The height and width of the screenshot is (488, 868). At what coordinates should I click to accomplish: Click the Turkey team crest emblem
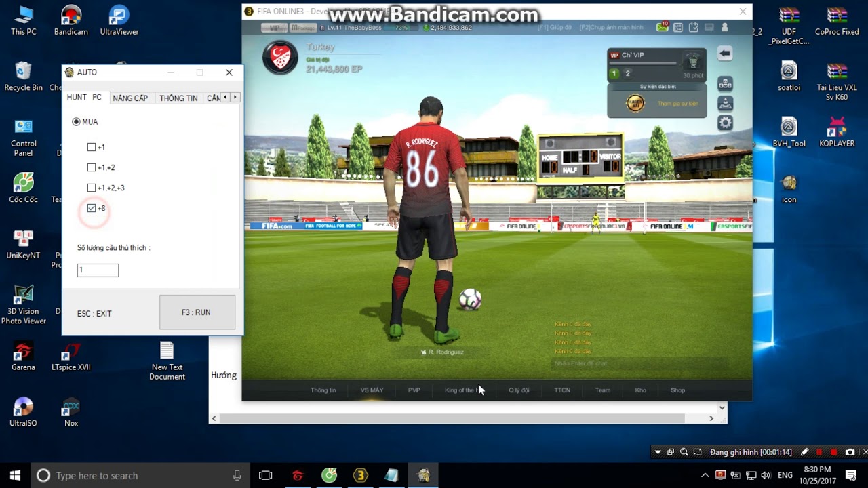(280, 58)
